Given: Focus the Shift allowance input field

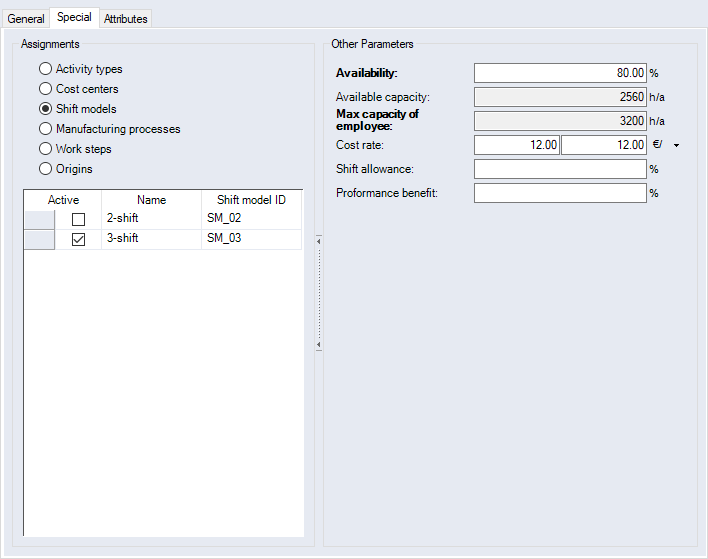Looking at the screenshot, I should tap(560, 169).
